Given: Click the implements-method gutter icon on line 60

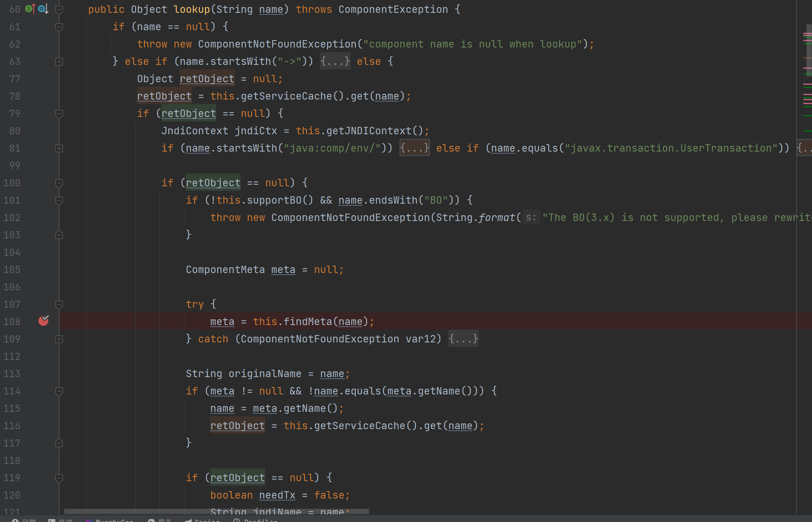Looking at the screenshot, I should point(30,8).
